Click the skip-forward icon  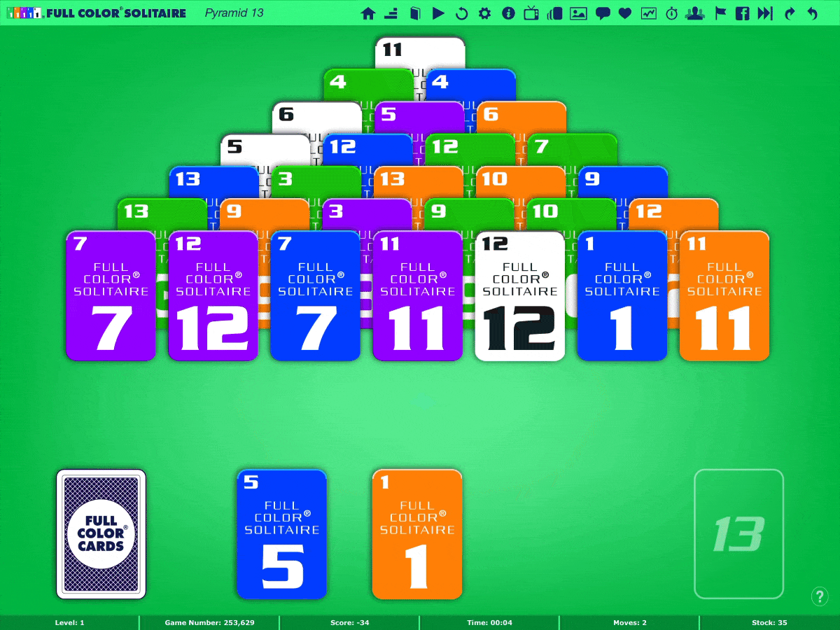click(x=766, y=13)
